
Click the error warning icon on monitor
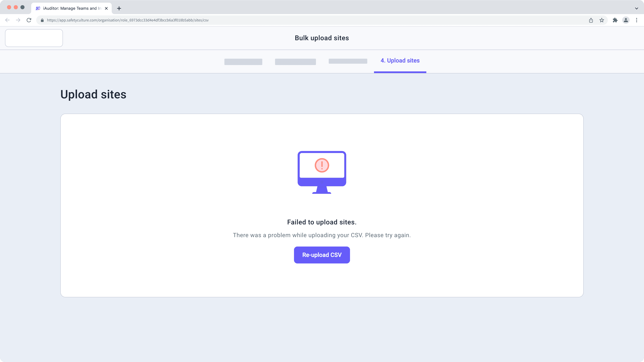point(322,165)
